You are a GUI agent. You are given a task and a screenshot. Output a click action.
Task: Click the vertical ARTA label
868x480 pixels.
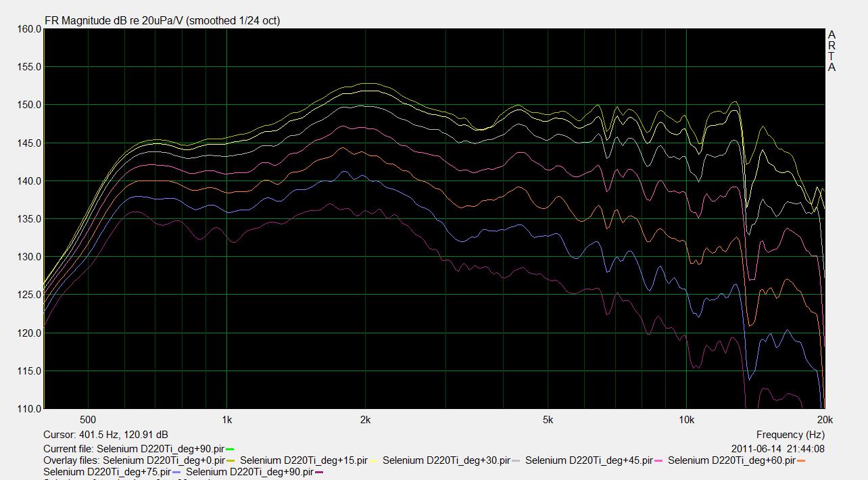[x=831, y=51]
